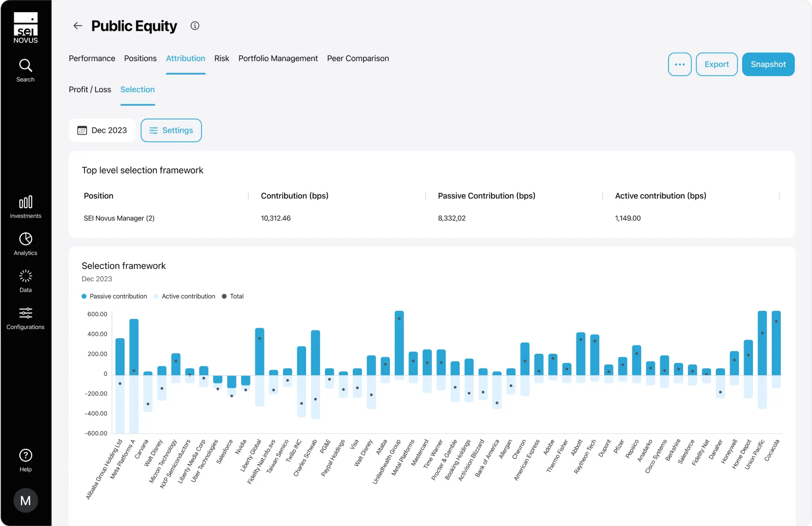Switch to the Risk tab

coord(221,58)
